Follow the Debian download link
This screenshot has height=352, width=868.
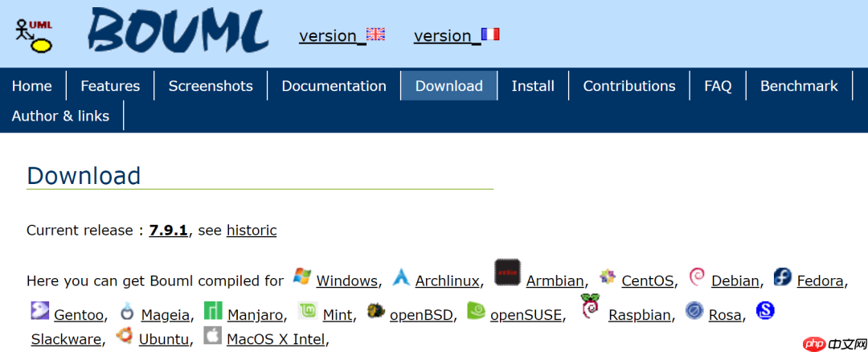click(735, 280)
